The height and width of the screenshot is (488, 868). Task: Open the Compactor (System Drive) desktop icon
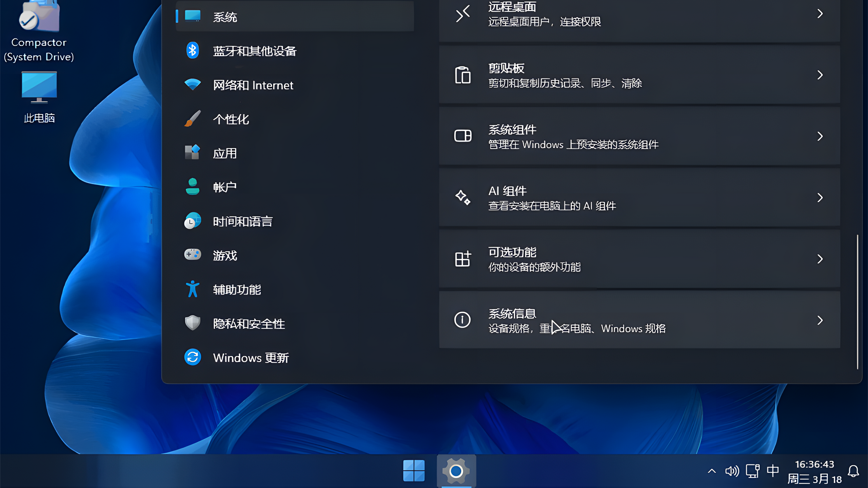pyautogui.click(x=39, y=31)
